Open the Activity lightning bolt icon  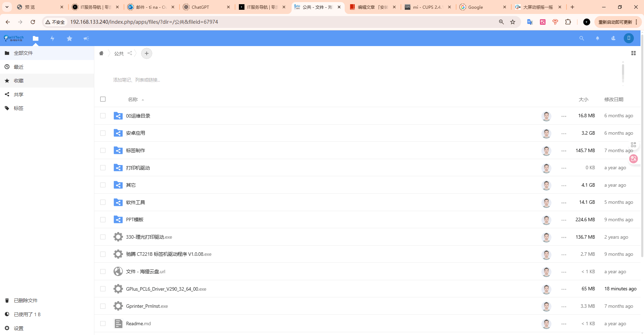pos(52,38)
